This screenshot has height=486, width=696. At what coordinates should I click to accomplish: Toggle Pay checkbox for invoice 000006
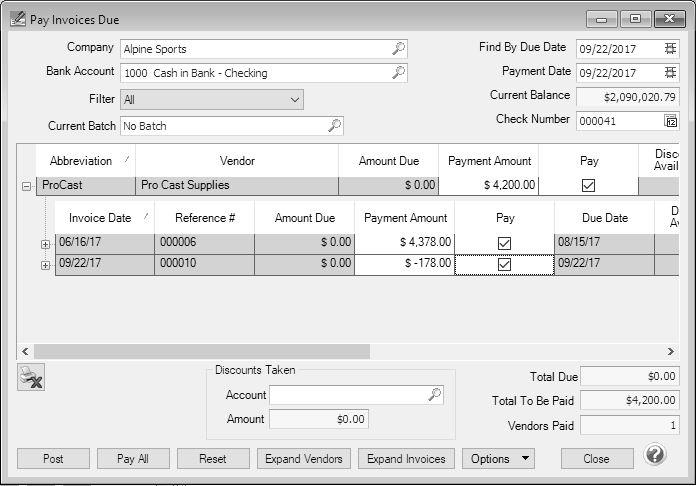coord(504,242)
